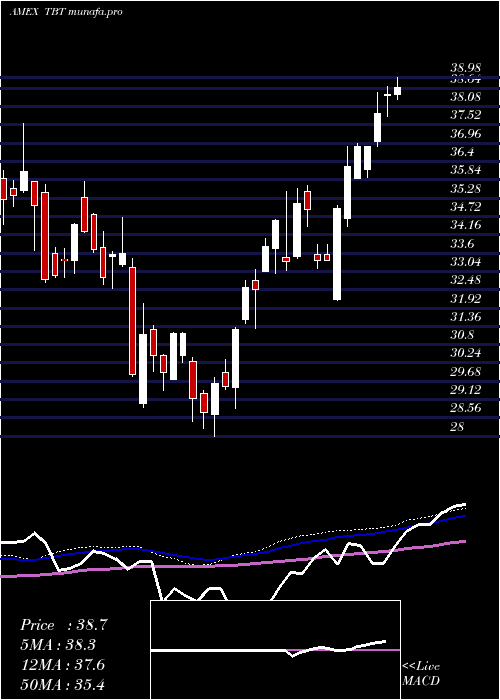Click the latest white candlestick near 38.64

[397, 91]
